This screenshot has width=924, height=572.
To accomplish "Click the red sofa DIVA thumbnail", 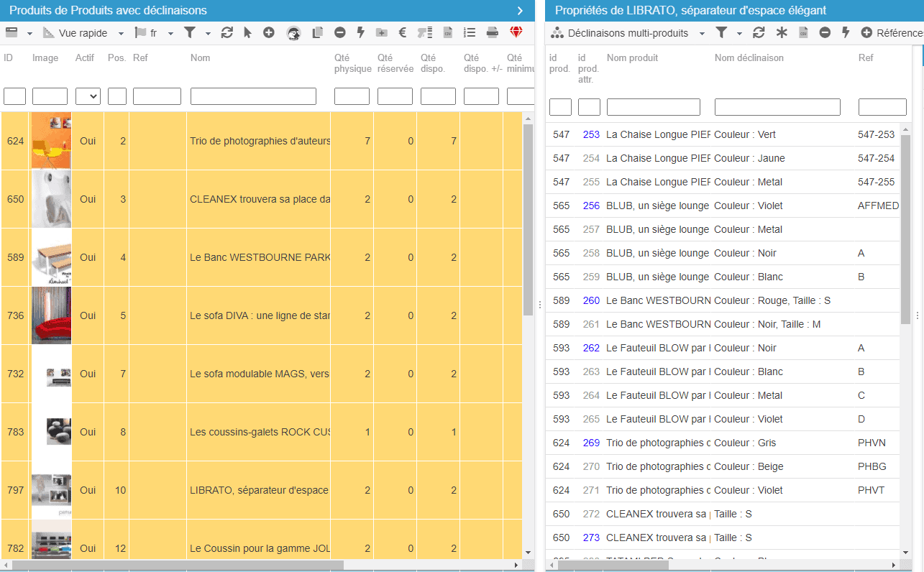I will coord(51,315).
